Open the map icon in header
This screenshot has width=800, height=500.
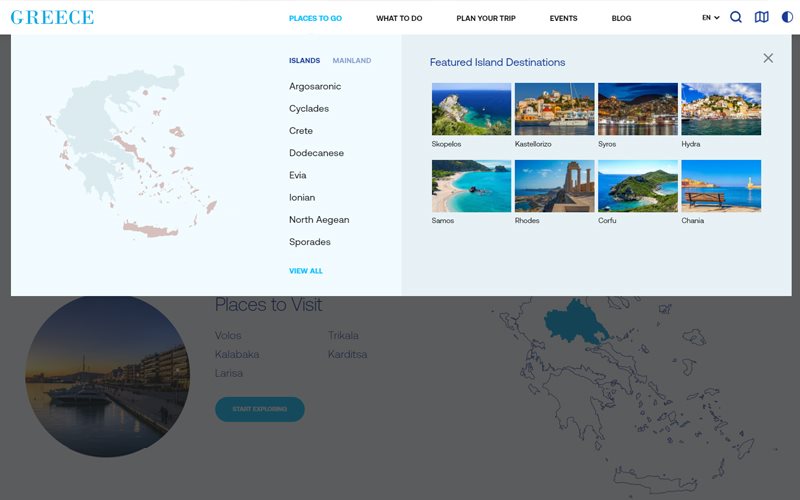click(x=761, y=17)
